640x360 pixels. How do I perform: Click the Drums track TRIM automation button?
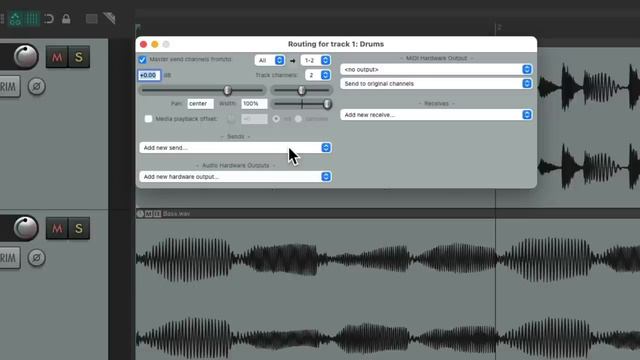tap(9, 87)
